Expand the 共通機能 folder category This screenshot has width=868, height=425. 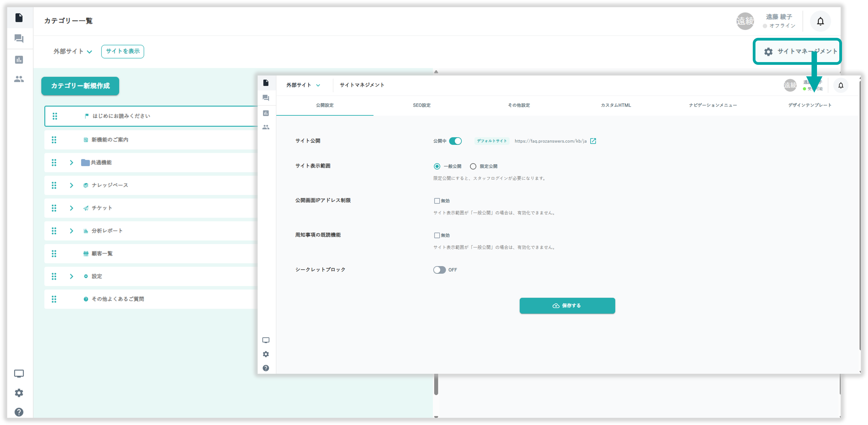coord(71,162)
